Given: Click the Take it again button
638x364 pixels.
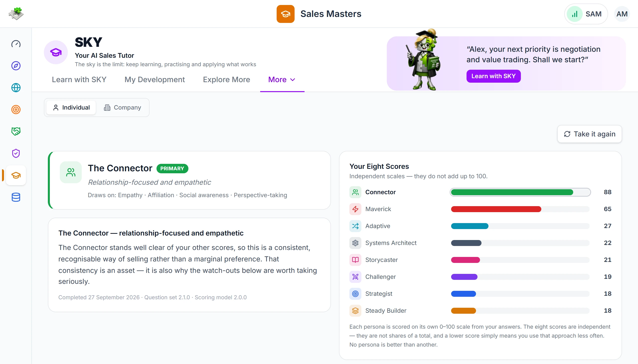Looking at the screenshot, I should 589,134.
